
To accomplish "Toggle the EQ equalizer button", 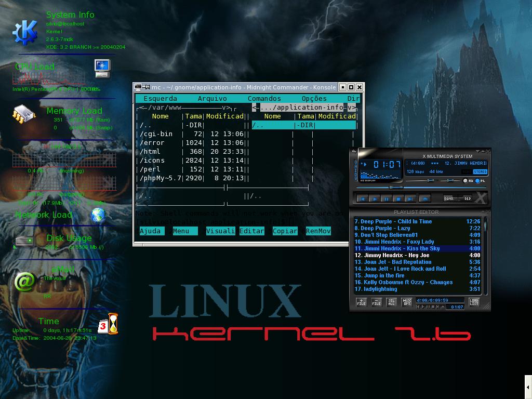I will (468, 181).
